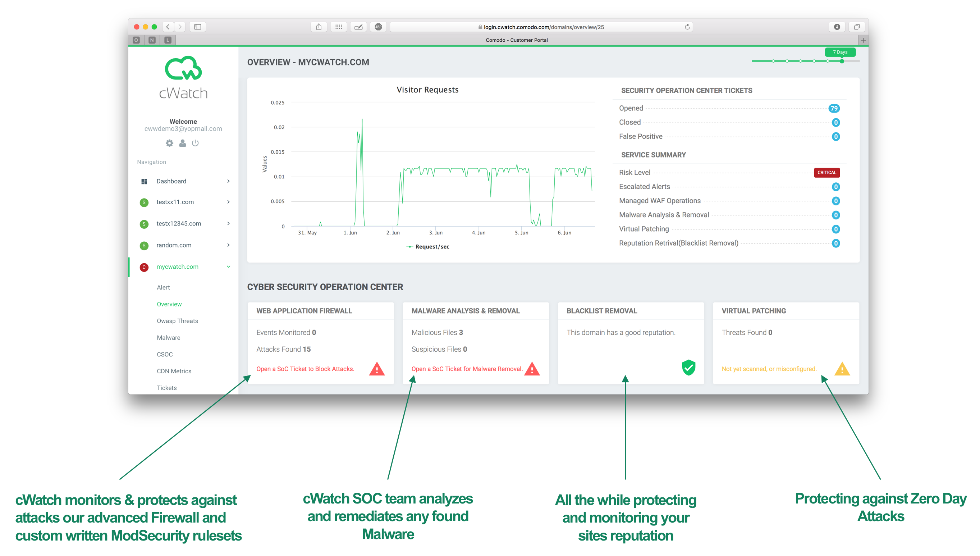Open the Owasp Threats menu item
Screen dimensions: 980x556
coord(177,321)
